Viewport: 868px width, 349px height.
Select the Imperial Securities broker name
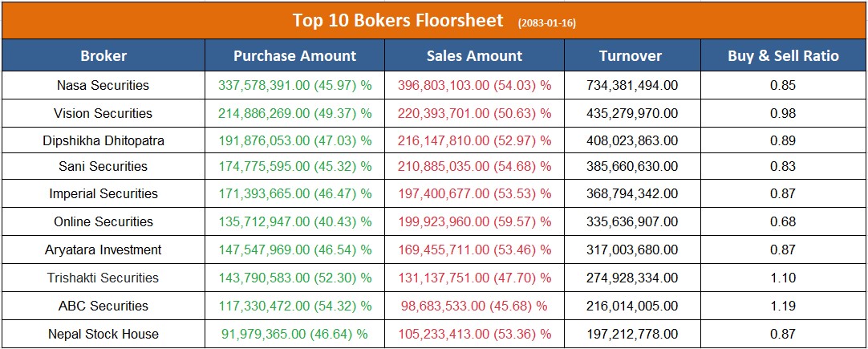[103, 193]
